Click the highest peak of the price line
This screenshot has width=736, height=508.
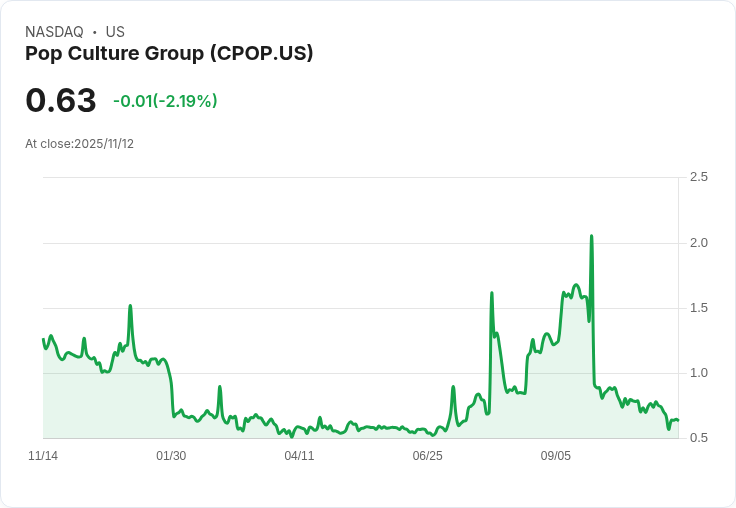click(592, 237)
